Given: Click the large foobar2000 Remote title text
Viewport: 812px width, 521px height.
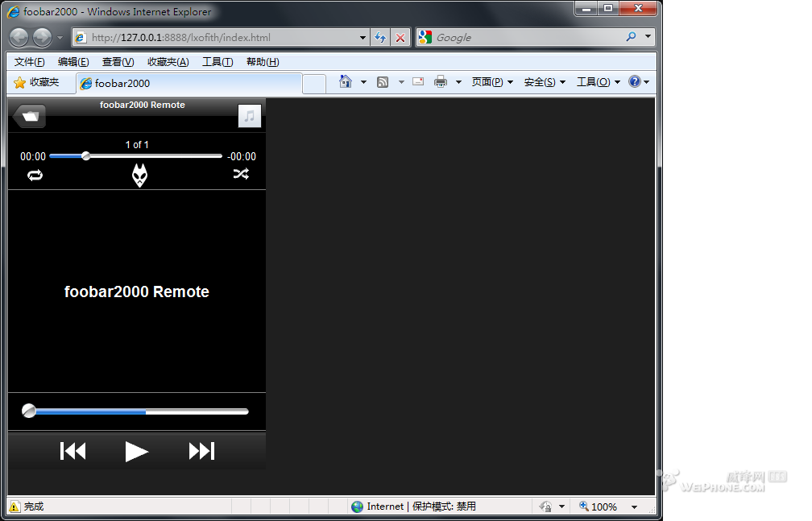Looking at the screenshot, I should [x=137, y=292].
